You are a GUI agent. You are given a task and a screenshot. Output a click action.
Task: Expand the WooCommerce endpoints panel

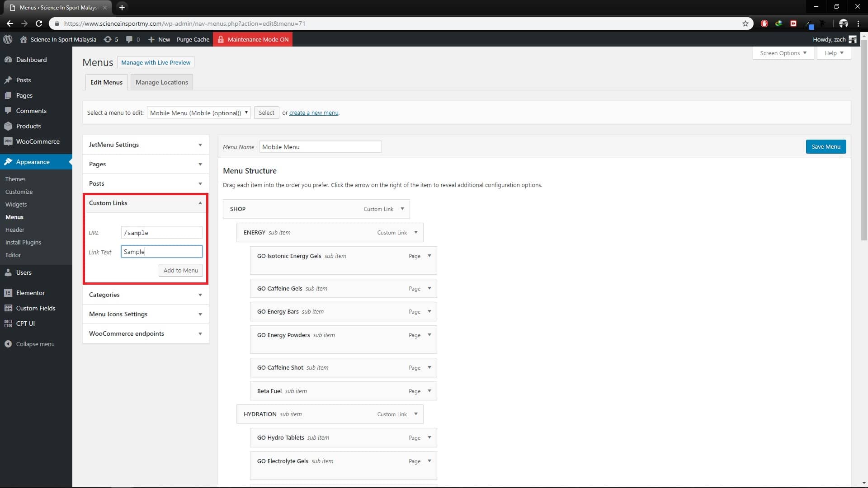(200, 333)
